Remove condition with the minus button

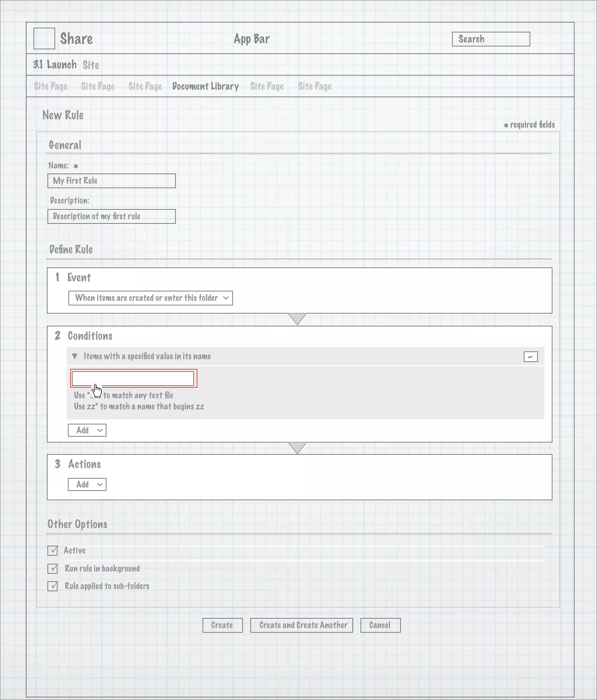tap(530, 357)
